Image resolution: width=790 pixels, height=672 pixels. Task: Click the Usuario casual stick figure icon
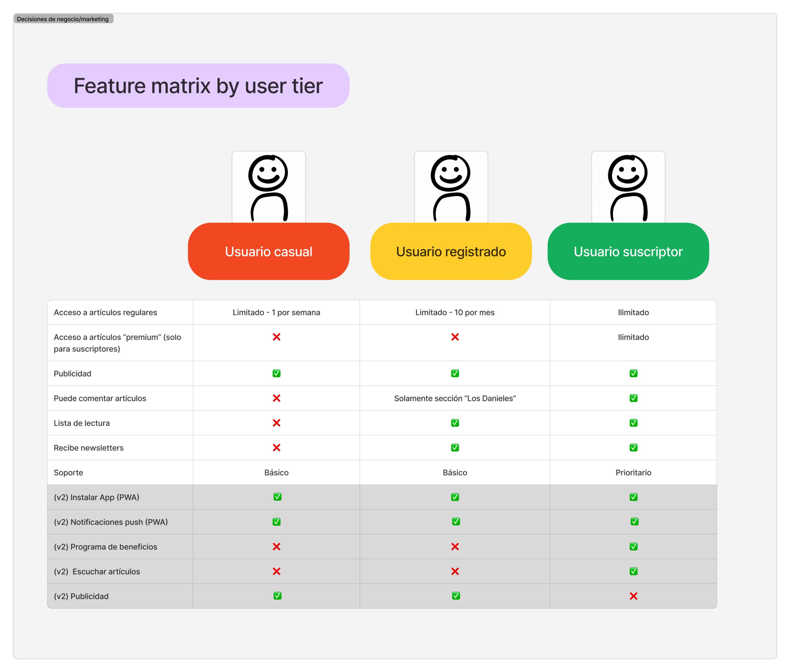[268, 188]
